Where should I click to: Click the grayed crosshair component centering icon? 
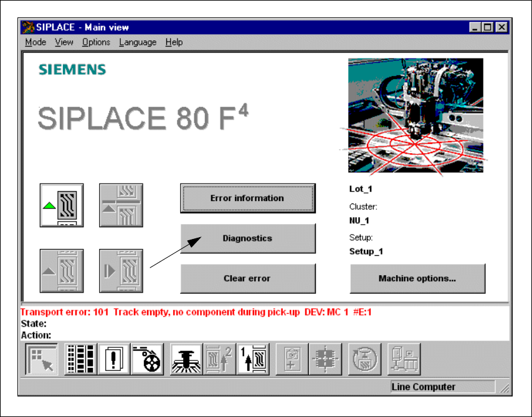(325, 359)
